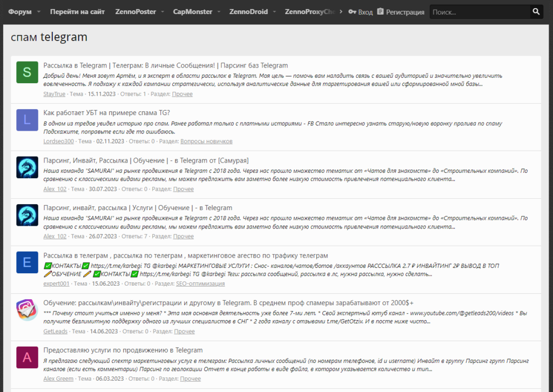Open thread Рассылка в Telegram | Телеграм

coord(165,65)
